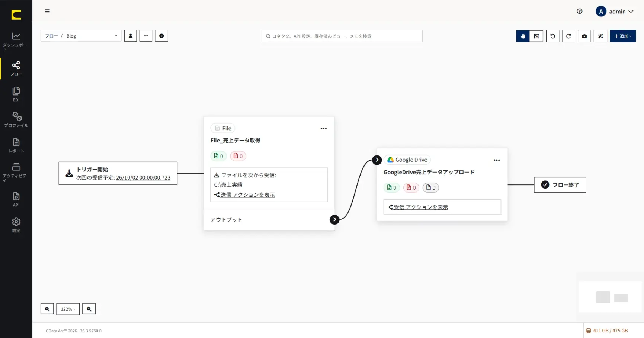Viewport: 644px width, 338px height.
Task: Open the Google Drive connector three-dot menu
Action: click(x=497, y=160)
